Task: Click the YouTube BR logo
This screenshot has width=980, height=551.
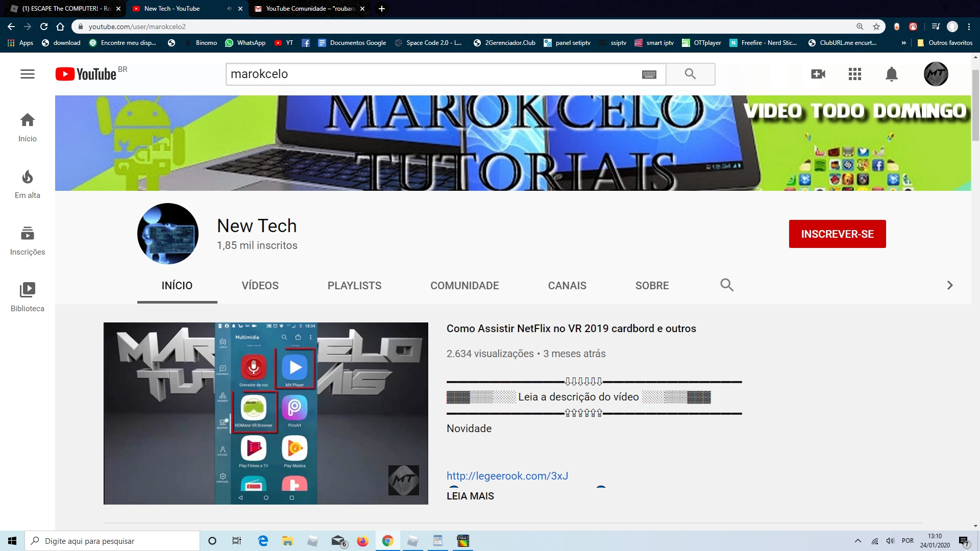Action: [91, 74]
